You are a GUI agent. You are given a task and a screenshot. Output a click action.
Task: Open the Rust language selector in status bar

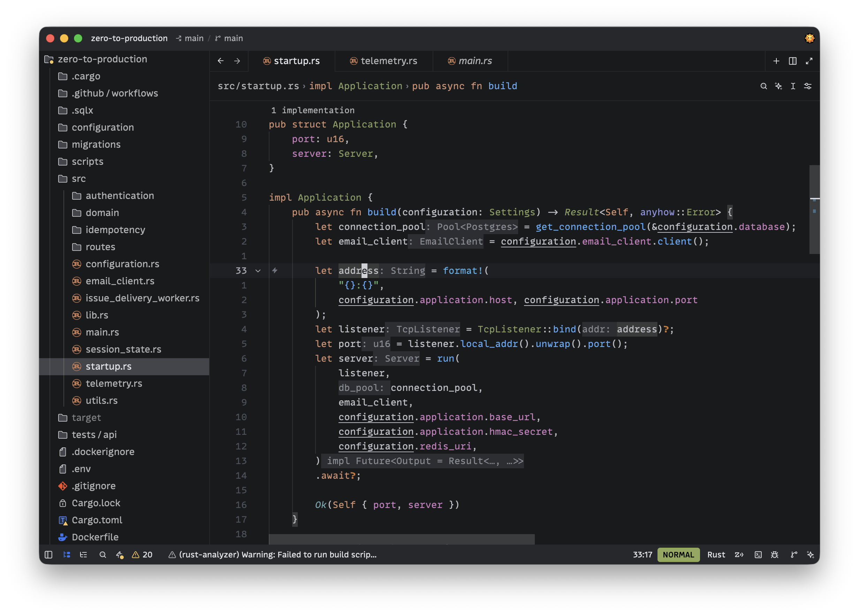coord(716,555)
